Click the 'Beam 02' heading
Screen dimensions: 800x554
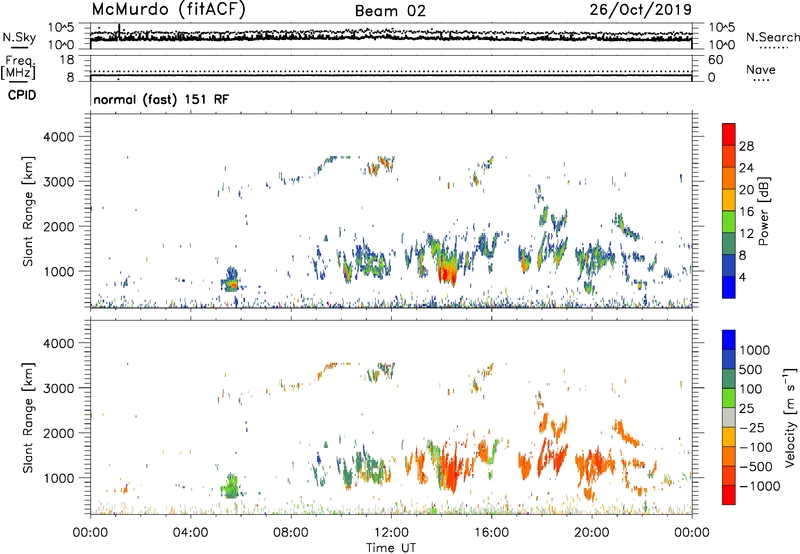390,11
